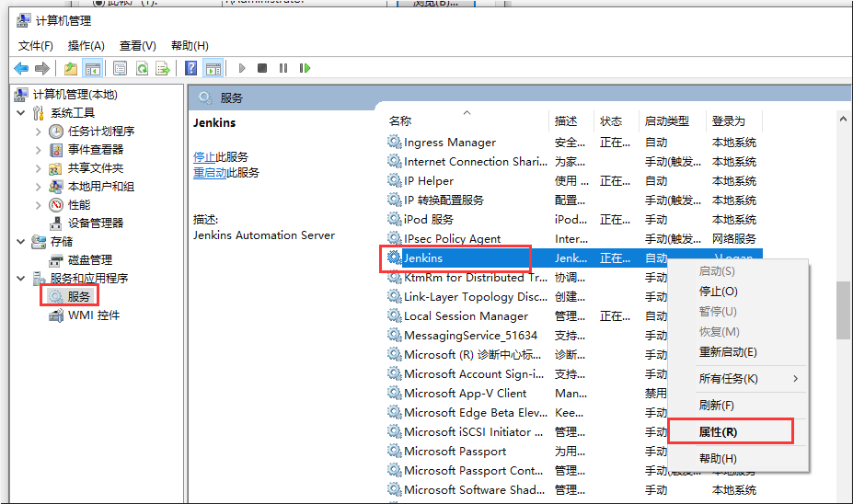Click the blue Help question mark icon
Viewport: 853px width, 504px height.
190,68
